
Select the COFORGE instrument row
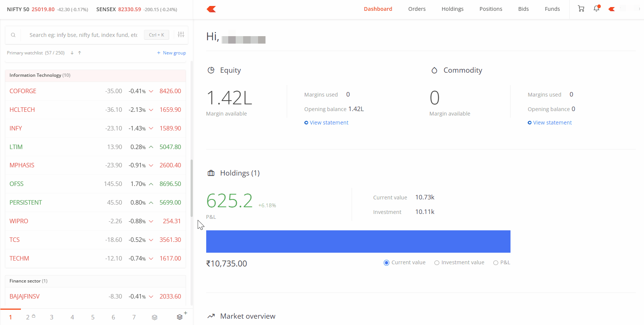95,91
